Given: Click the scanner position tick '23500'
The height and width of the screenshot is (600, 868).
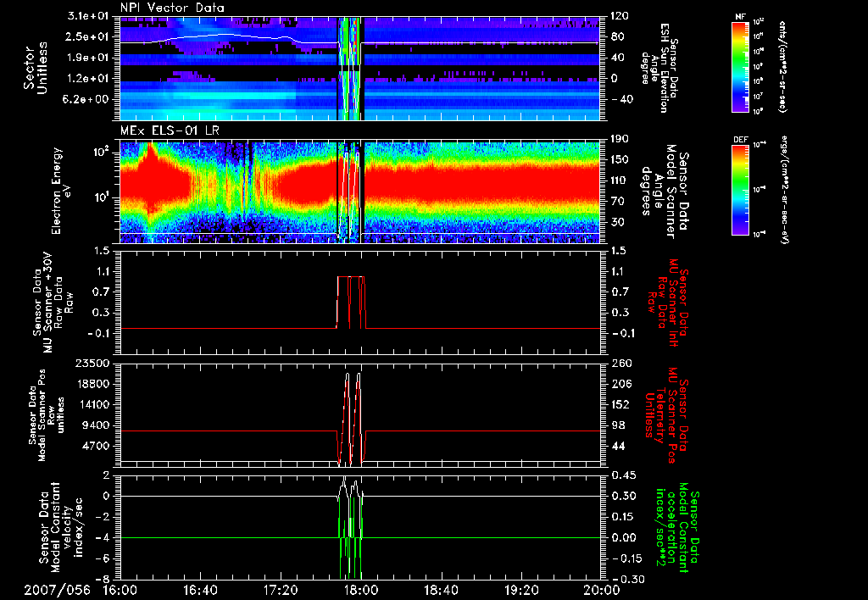Looking at the screenshot, I should [91, 364].
